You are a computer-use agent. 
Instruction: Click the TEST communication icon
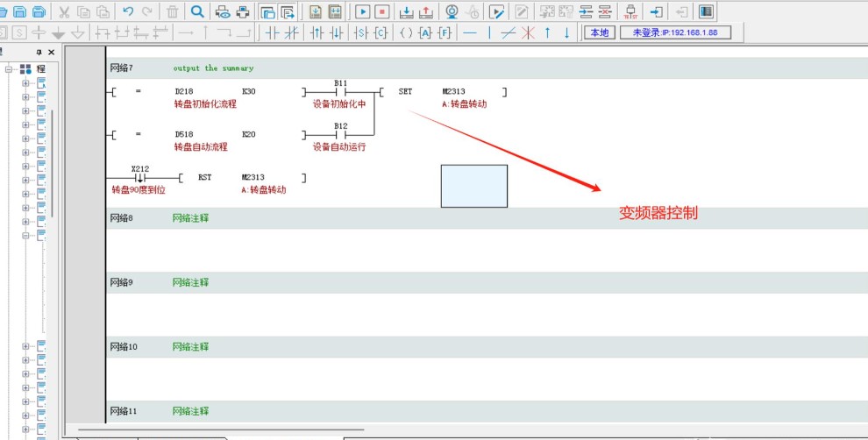click(630, 11)
